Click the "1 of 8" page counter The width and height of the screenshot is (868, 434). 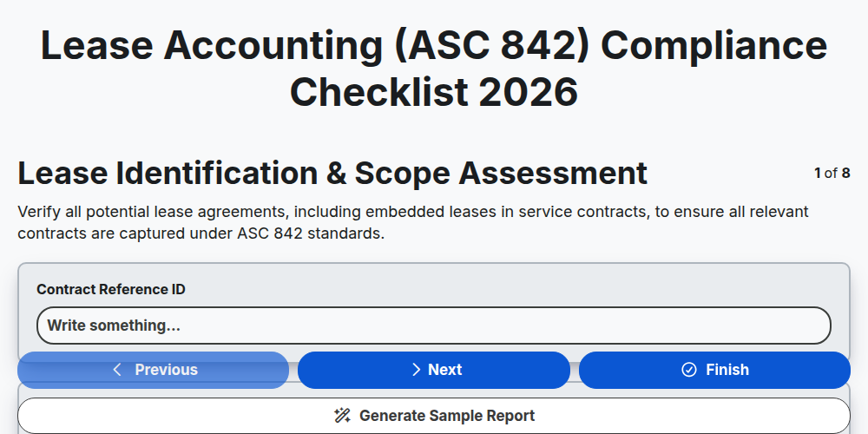coord(832,174)
